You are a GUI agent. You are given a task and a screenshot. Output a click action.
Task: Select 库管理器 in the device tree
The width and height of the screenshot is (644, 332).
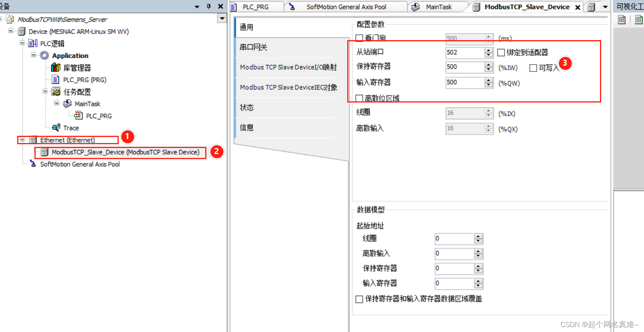pos(77,68)
